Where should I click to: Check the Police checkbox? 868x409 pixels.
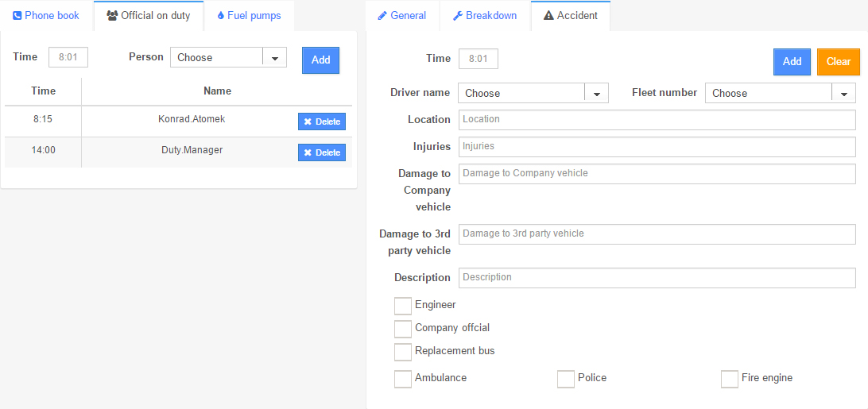566,379
